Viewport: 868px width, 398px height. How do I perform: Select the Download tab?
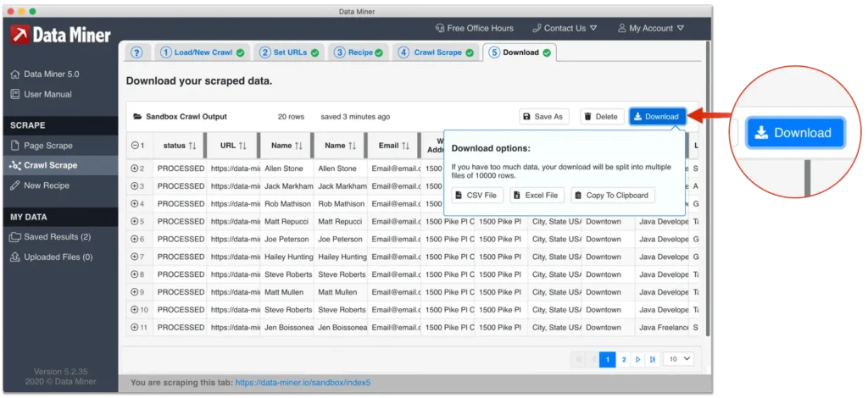(x=520, y=53)
